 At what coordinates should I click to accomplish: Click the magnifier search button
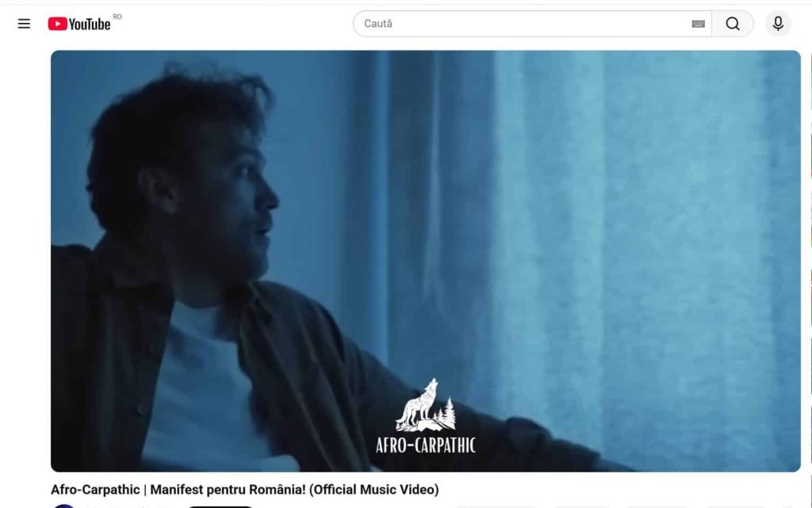[x=733, y=24]
